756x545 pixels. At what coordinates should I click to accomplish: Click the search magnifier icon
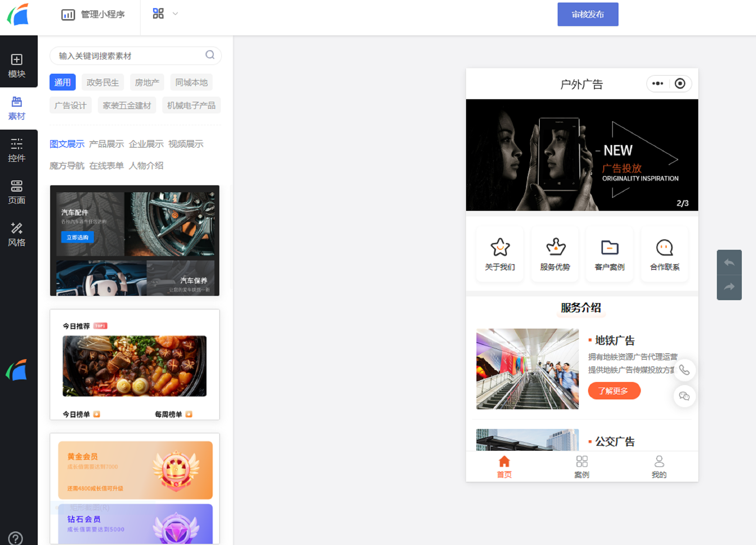pyautogui.click(x=210, y=55)
